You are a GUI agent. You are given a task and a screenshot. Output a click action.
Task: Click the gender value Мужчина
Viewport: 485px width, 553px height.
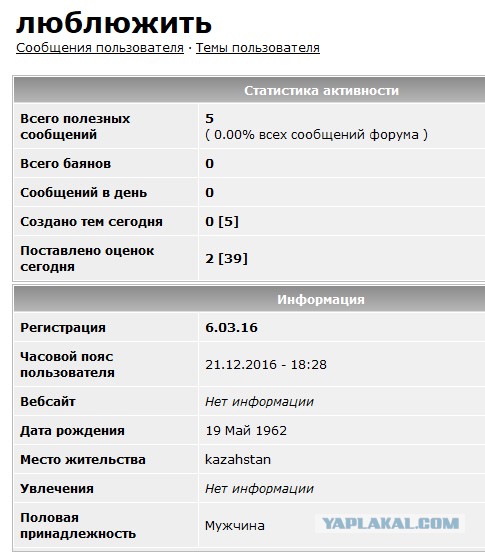(x=235, y=525)
